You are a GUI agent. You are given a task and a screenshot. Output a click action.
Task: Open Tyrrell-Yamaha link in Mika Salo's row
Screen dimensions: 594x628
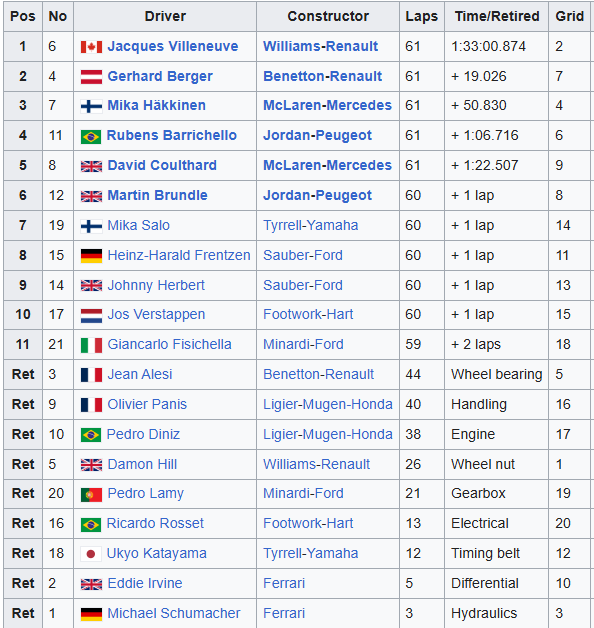click(x=310, y=225)
